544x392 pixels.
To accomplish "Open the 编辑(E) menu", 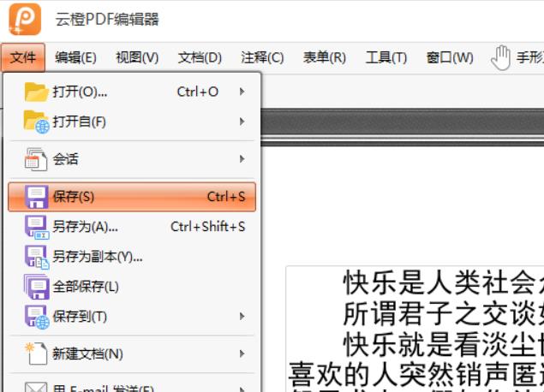I will [75, 57].
